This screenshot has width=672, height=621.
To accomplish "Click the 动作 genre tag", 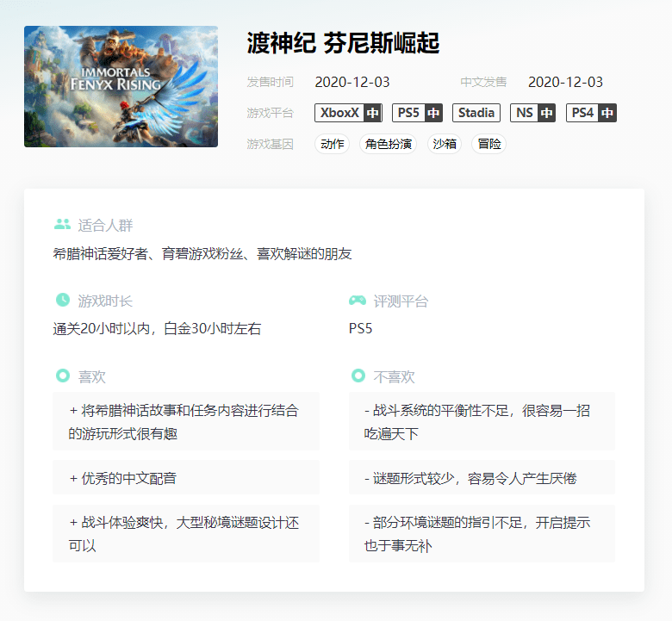I will [333, 144].
